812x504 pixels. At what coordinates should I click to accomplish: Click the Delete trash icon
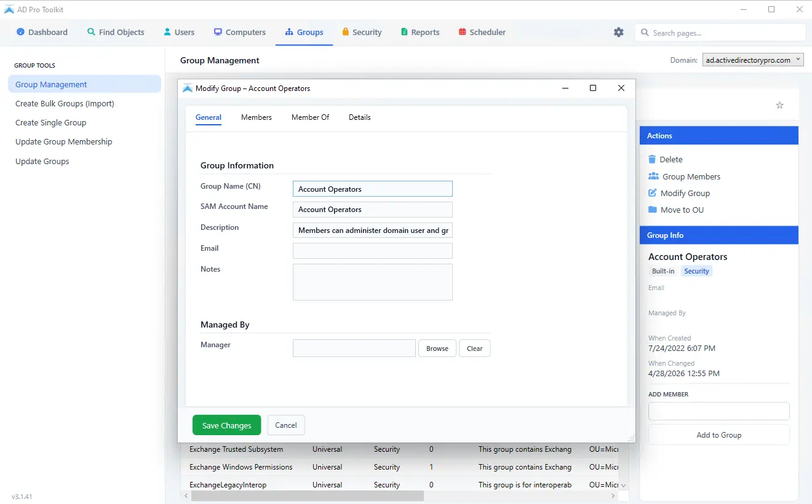tap(652, 159)
